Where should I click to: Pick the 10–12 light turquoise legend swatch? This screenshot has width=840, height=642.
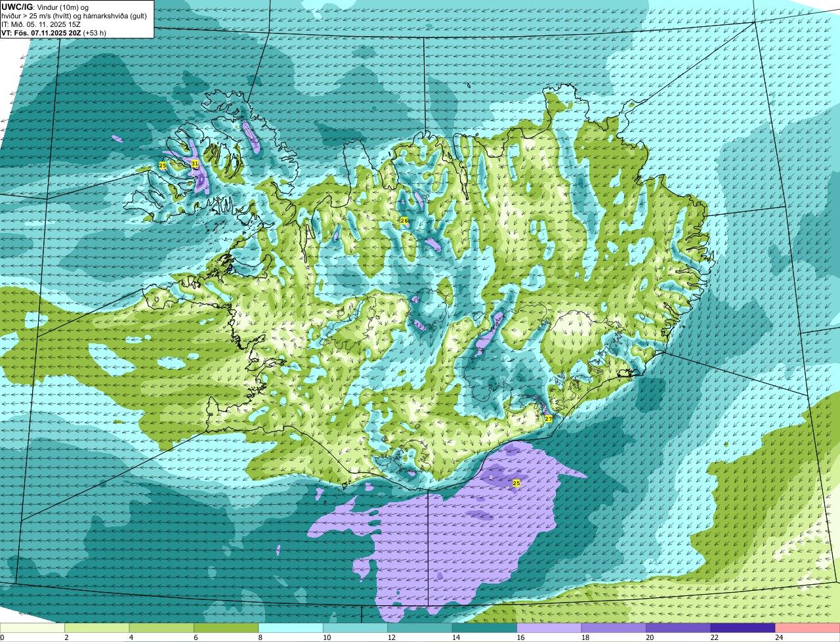tap(355, 628)
